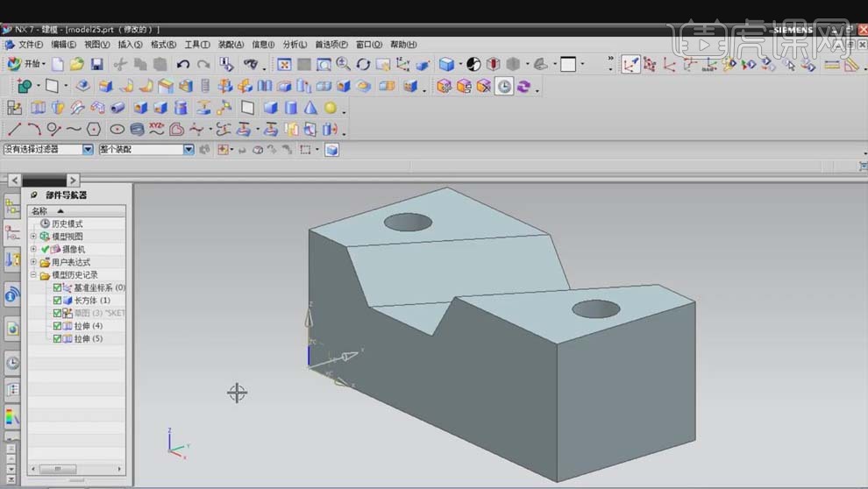Toggle the 拉伸 (4) feature checkbox
Viewport: 868px width, 489px height.
[58, 326]
